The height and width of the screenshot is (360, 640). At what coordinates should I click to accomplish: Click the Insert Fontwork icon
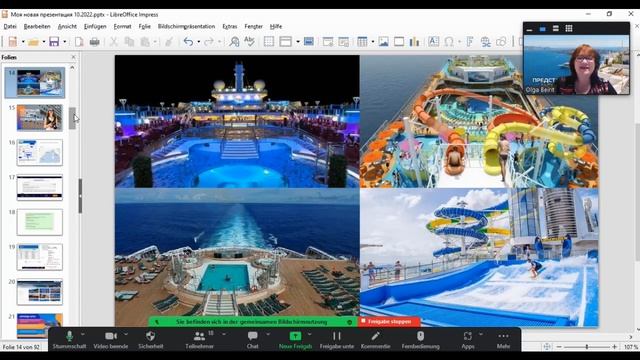click(470, 42)
